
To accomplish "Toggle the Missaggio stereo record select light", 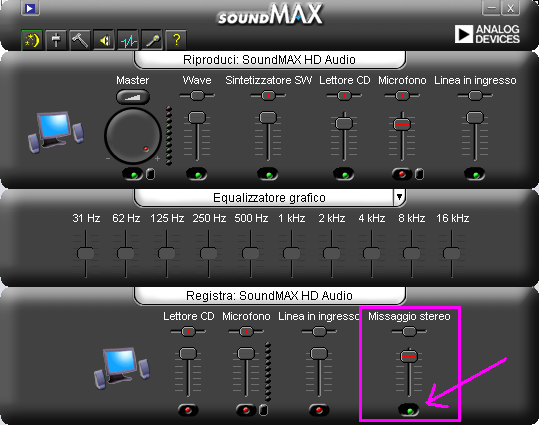I will [409, 410].
